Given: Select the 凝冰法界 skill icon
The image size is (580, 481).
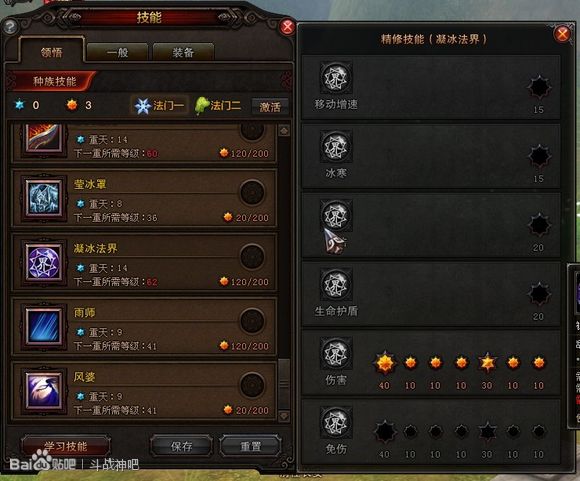Looking at the screenshot, I should [44, 263].
